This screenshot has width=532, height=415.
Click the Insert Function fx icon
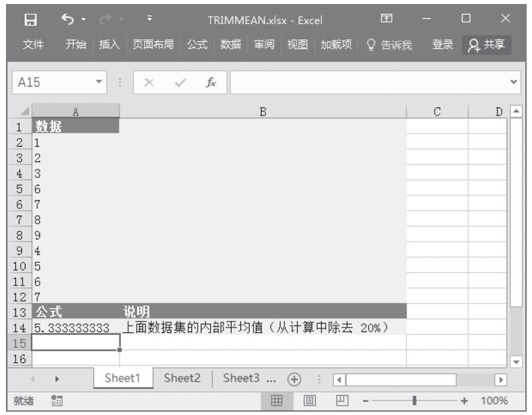click(x=210, y=83)
